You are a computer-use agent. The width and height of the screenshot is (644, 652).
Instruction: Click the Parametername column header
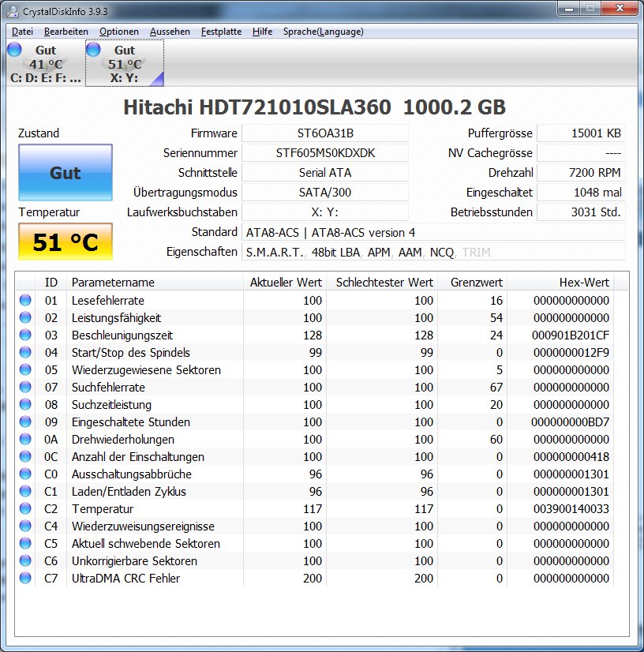coord(155,283)
